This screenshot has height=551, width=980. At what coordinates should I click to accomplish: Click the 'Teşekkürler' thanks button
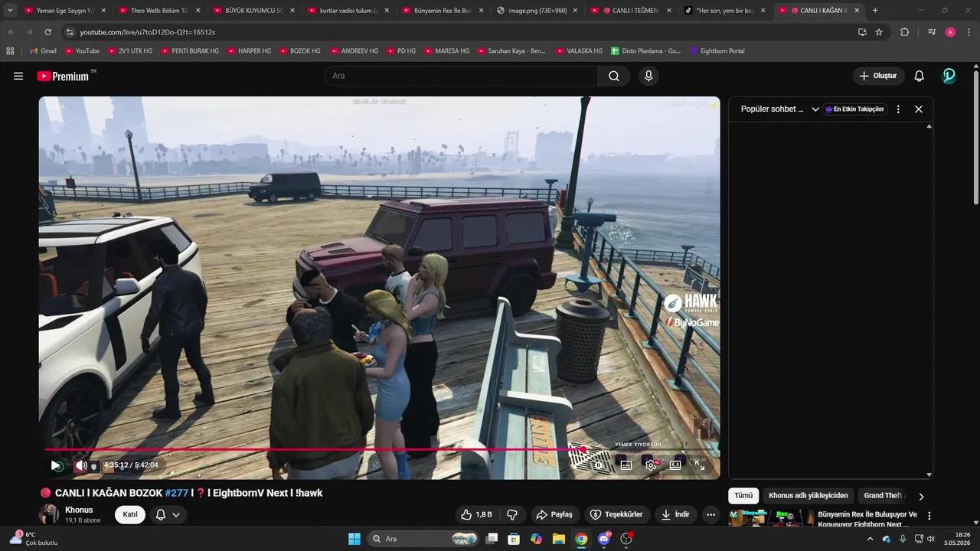(x=618, y=514)
